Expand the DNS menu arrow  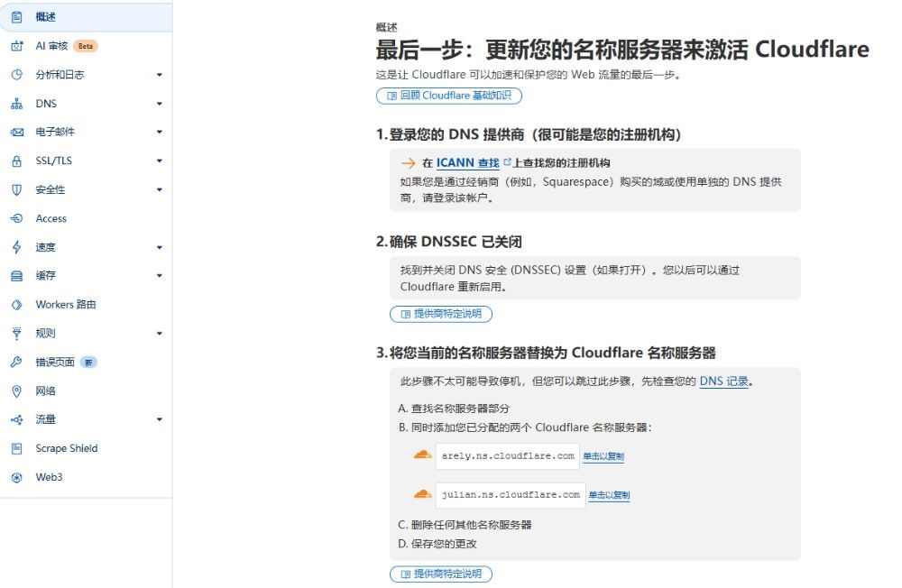point(160,104)
